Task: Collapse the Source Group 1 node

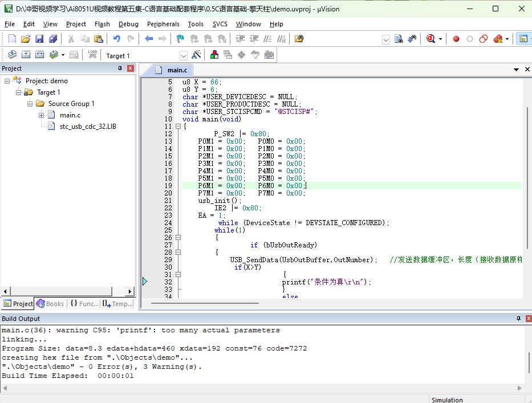Action: coord(30,104)
